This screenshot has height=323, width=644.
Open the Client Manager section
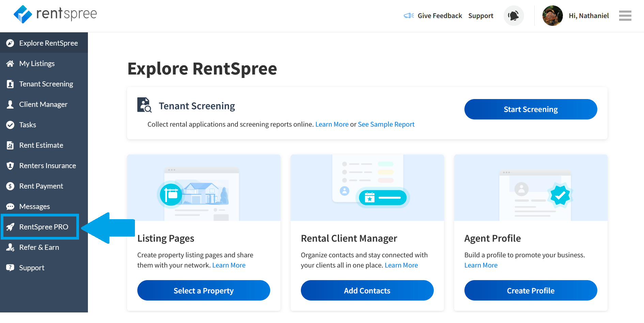click(x=43, y=104)
